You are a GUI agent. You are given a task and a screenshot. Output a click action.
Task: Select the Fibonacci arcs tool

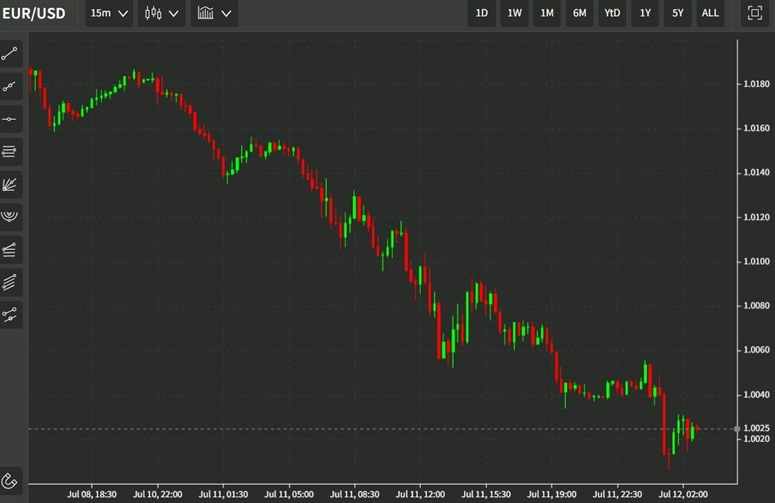click(x=10, y=217)
